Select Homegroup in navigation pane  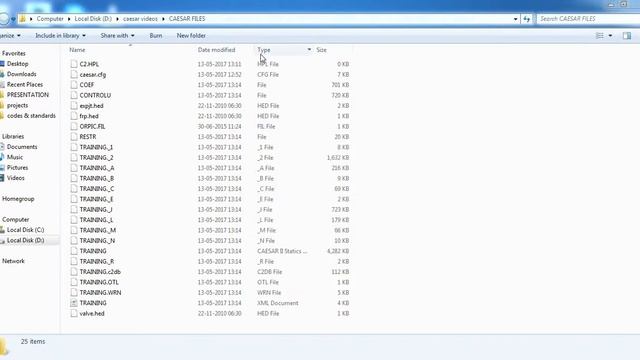tap(18, 199)
